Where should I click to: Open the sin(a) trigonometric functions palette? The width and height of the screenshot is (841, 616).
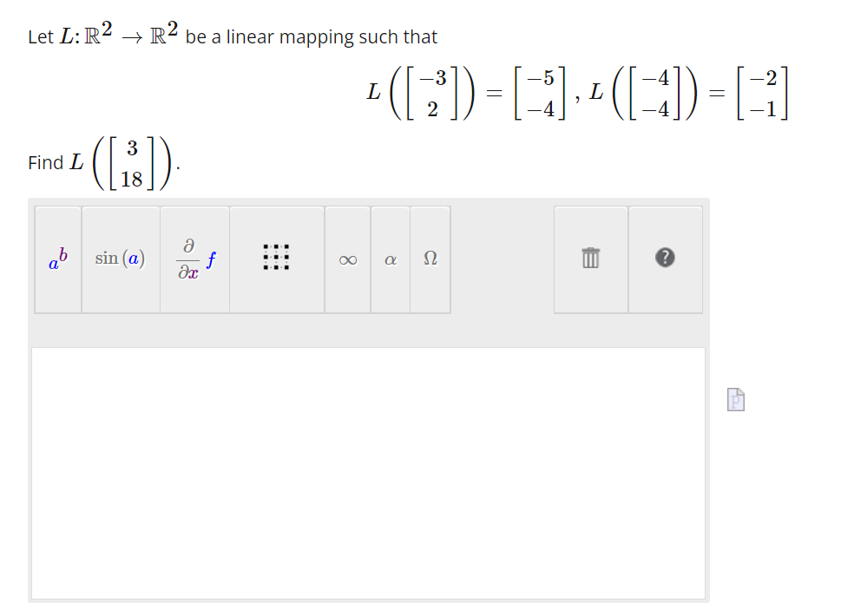tap(120, 259)
